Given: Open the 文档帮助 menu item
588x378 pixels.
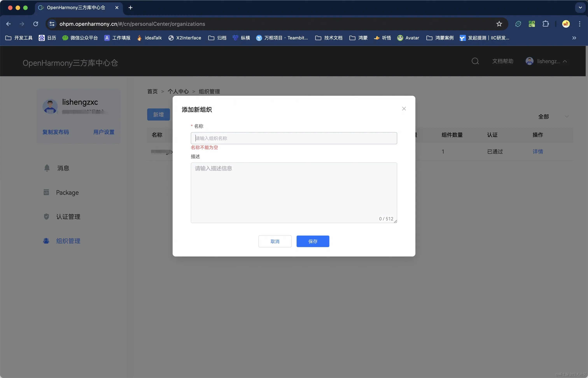Looking at the screenshot, I should 503,61.
